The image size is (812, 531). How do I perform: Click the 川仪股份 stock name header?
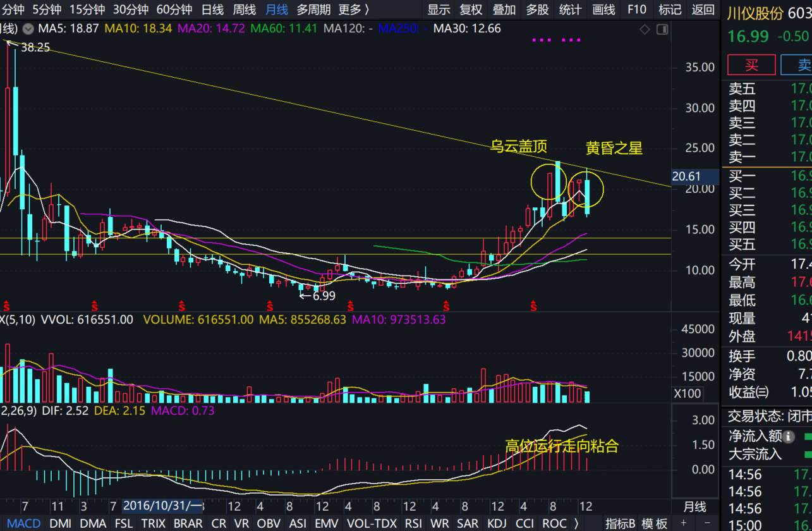point(755,12)
